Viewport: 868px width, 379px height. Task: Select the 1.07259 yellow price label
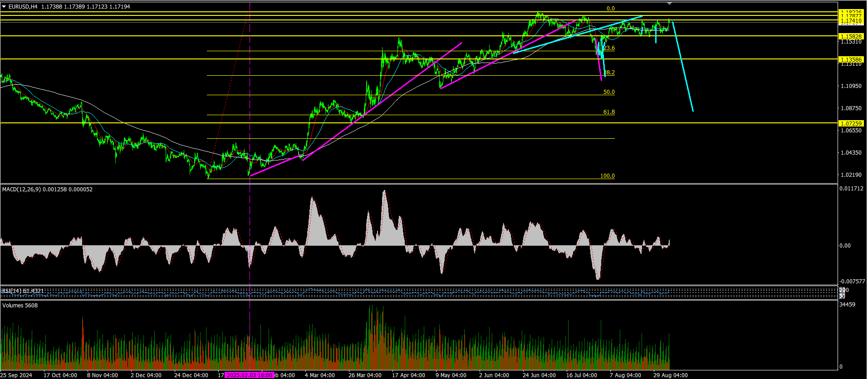851,123
